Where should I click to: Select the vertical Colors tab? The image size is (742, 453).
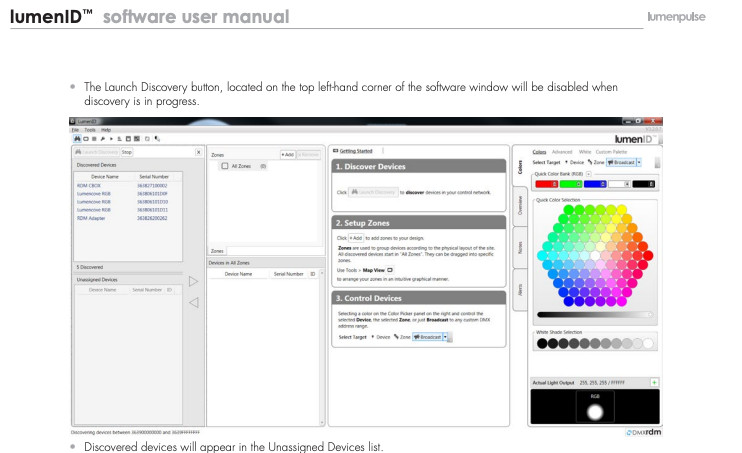520,167
